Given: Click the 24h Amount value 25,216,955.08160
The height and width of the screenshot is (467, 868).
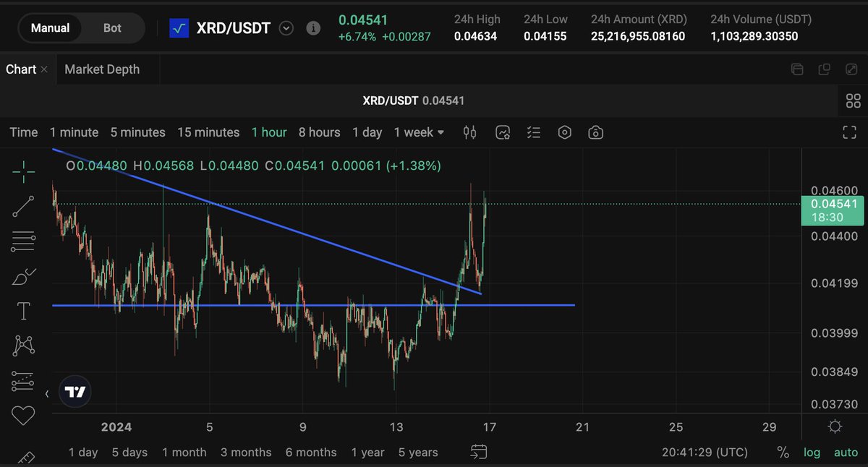Looking at the screenshot, I should coord(638,35).
